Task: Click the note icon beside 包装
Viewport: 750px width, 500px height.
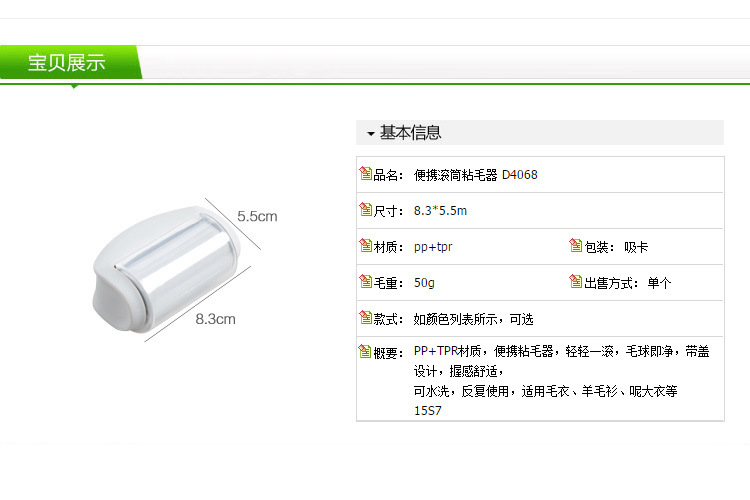Action: [x=575, y=245]
